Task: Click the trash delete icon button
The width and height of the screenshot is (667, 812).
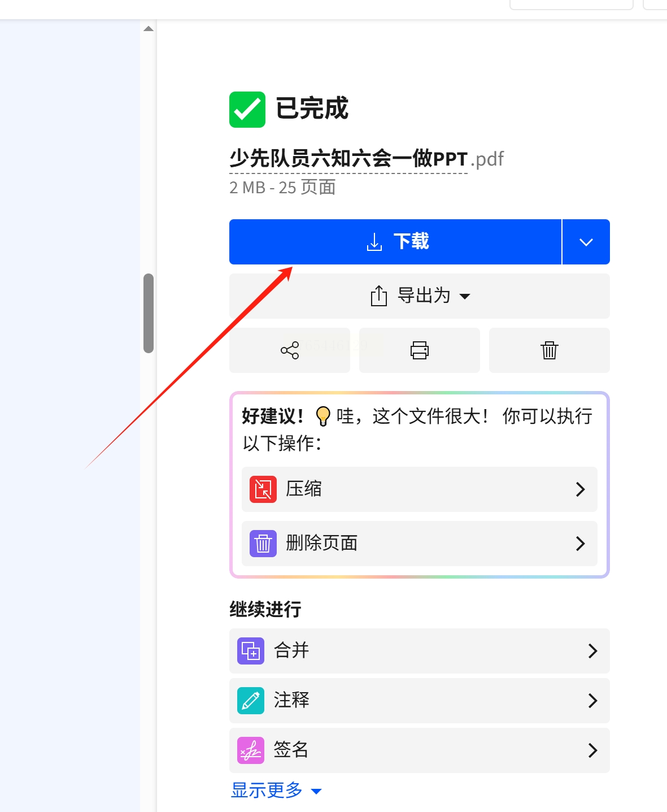Action: pos(550,350)
